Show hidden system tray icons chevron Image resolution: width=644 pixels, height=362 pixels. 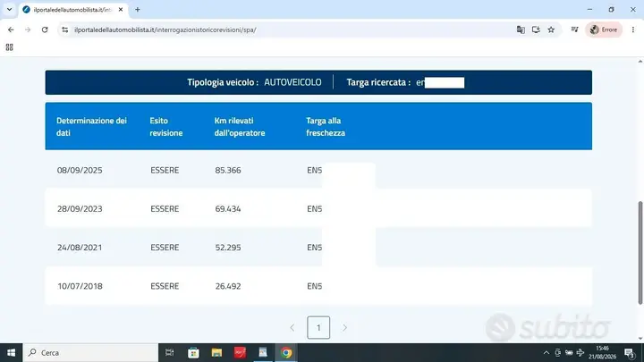547,352
